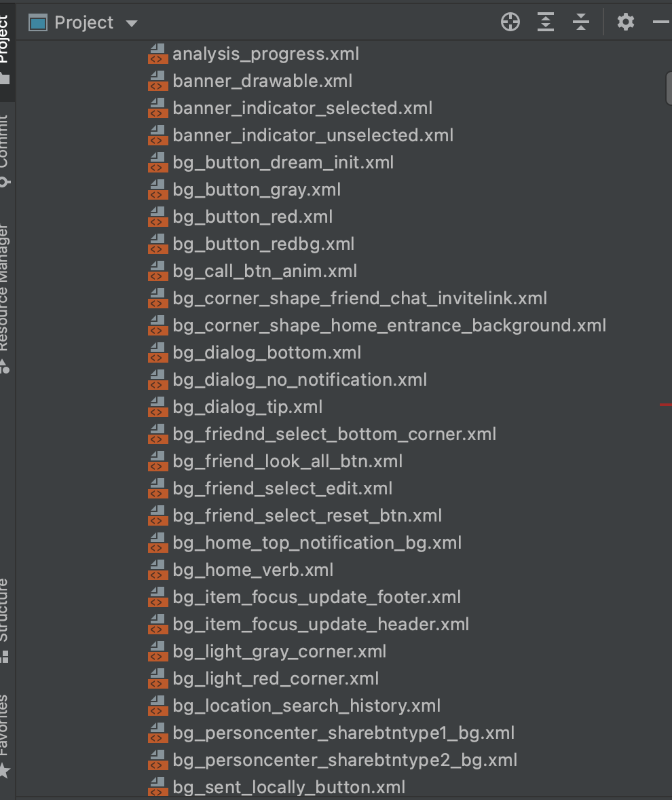The image size is (672, 800).
Task: Click the XML icon beside analysis_progress.xml
Action: pyautogui.click(x=157, y=54)
